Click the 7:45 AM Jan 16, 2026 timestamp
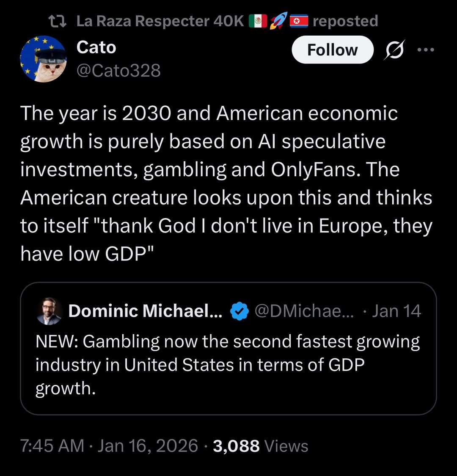Viewport: 457px width, 476px height. coord(109,446)
